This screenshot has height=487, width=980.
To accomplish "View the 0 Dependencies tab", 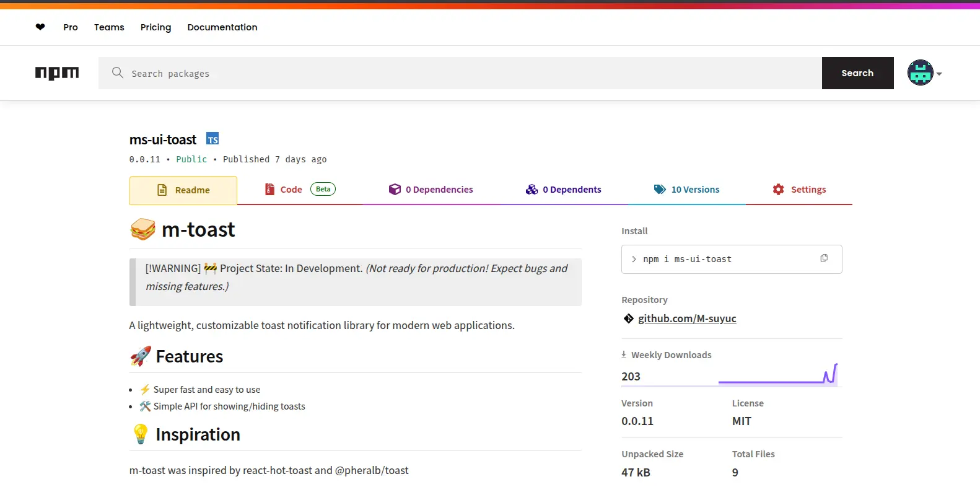I will (x=431, y=190).
